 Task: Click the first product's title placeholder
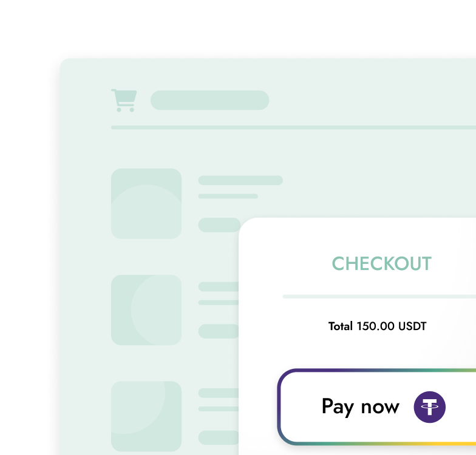(240, 180)
